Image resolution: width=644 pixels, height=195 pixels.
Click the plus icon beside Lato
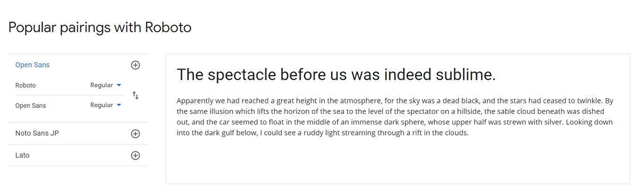136,155
